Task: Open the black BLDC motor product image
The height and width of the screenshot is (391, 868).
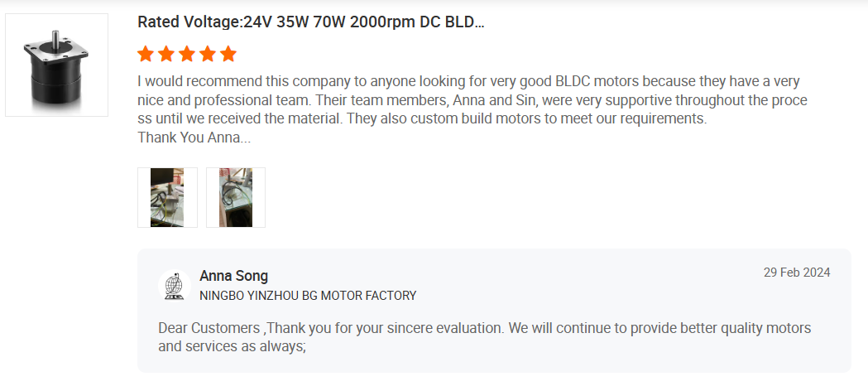Action: point(56,65)
